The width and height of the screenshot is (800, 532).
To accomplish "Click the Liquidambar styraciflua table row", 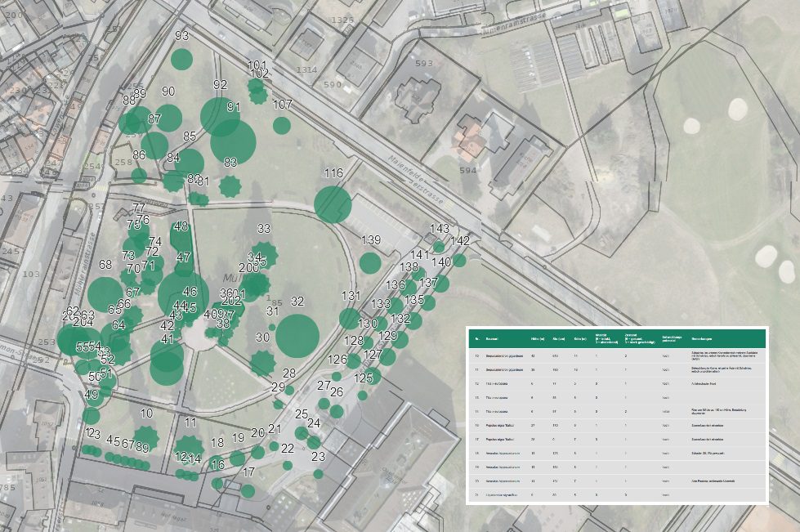I will click(x=617, y=494).
